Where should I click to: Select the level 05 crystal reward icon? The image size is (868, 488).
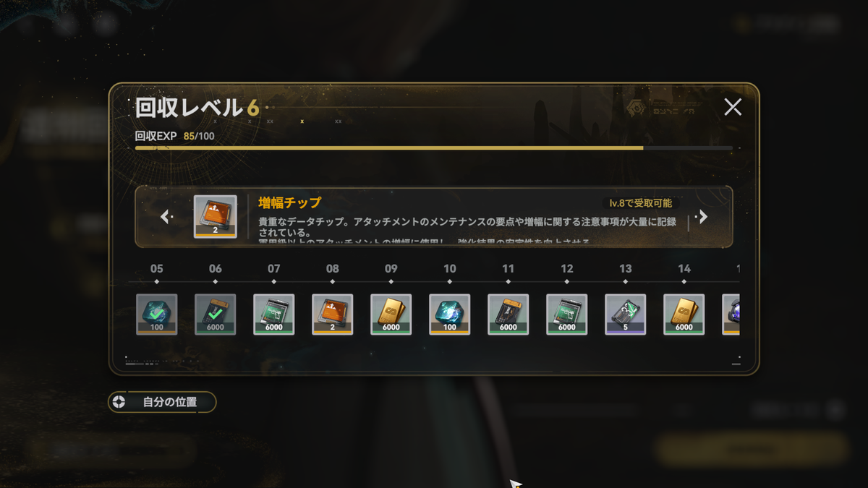coord(157,314)
